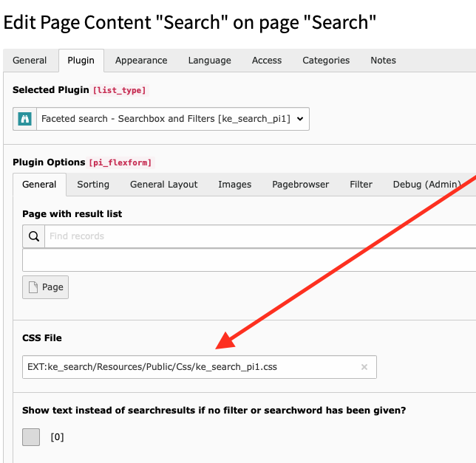Click the Page button document icon

click(x=33, y=287)
